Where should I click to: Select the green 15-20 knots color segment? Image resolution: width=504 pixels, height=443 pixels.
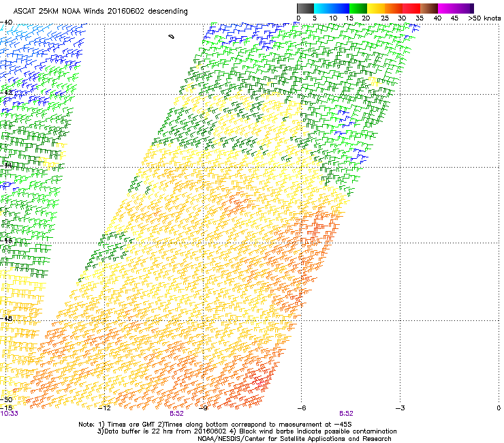(358, 8)
